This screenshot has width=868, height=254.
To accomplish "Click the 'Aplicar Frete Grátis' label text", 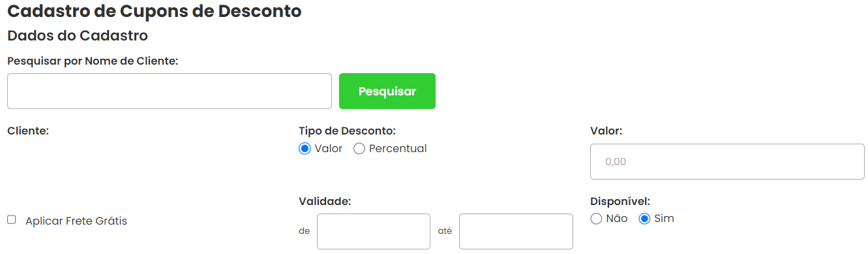I will click(x=76, y=221).
